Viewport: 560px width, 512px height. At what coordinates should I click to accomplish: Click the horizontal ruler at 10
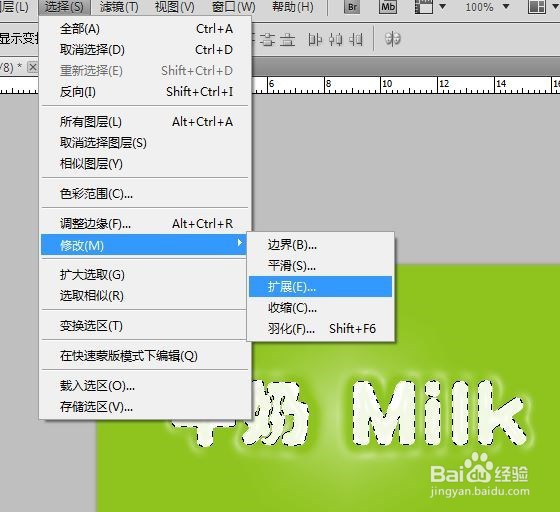click(x=387, y=84)
